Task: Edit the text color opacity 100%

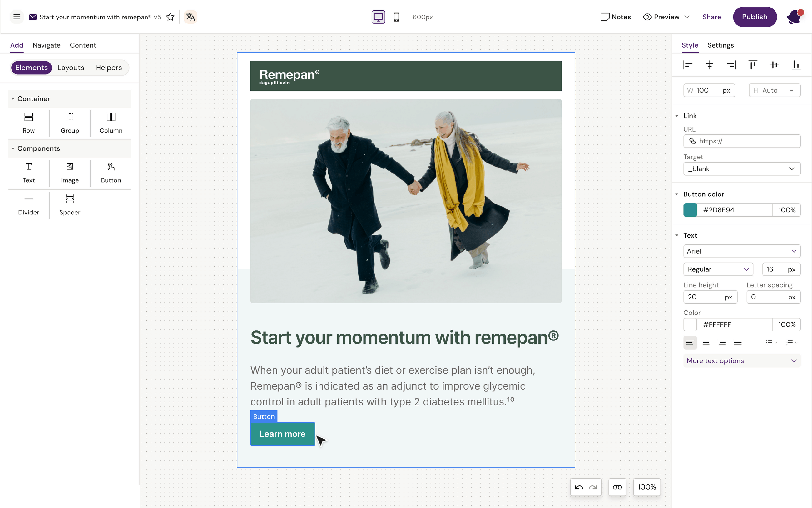Action: [786, 324]
